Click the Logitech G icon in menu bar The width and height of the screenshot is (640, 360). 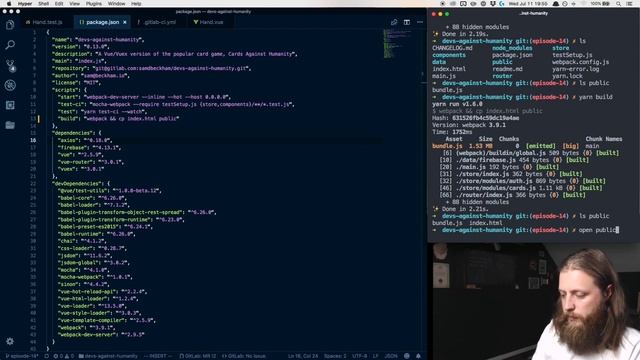click(x=502, y=3)
